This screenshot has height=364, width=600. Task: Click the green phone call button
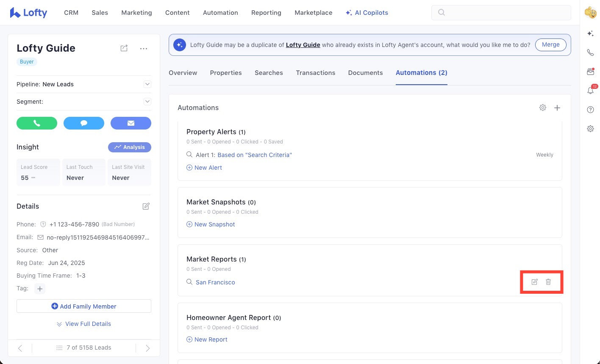pyautogui.click(x=37, y=123)
